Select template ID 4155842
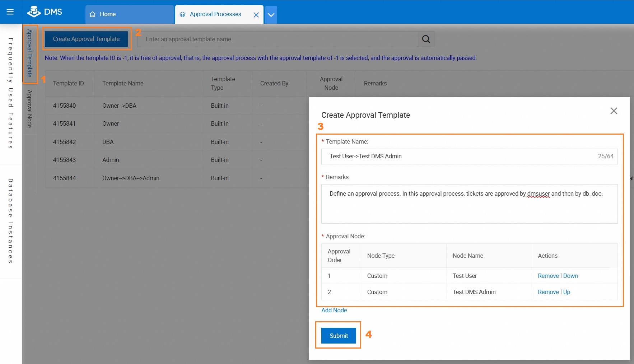This screenshot has width=634, height=364. [x=64, y=142]
